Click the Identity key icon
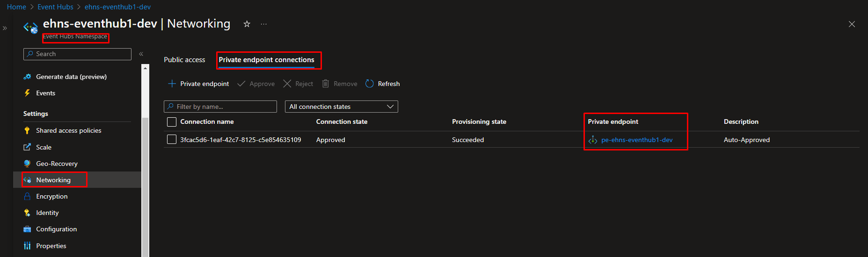This screenshot has height=257, width=868. click(27, 213)
